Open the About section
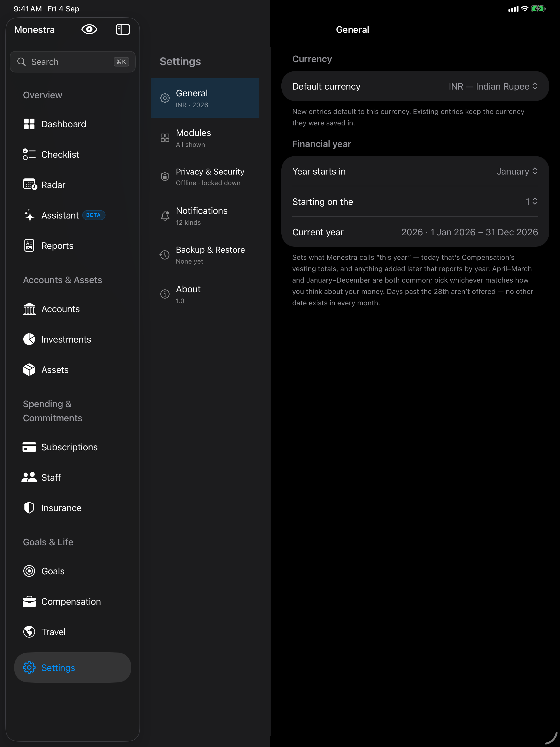Image resolution: width=560 pixels, height=747 pixels. (x=205, y=294)
